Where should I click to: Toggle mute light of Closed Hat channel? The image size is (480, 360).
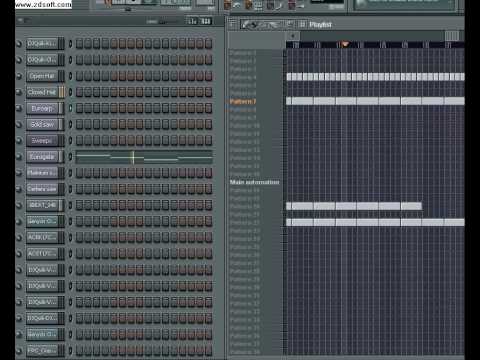coord(19,92)
